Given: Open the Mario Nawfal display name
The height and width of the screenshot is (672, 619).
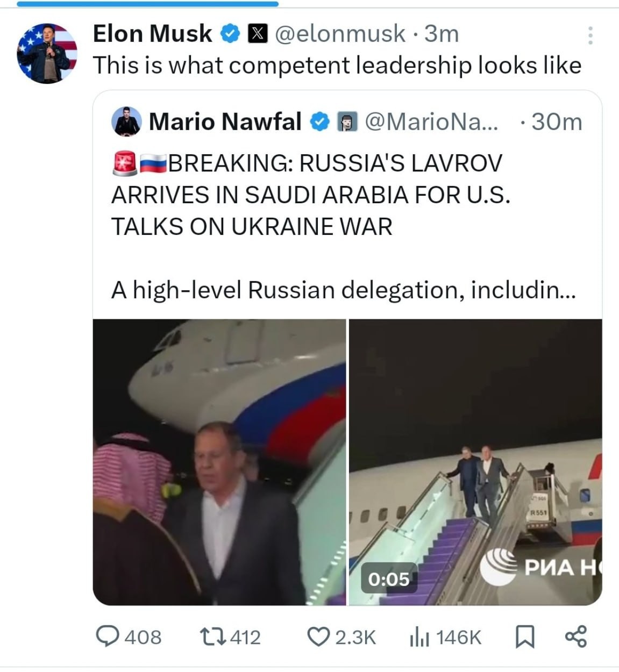Looking at the screenshot, I should click(x=225, y=121).
